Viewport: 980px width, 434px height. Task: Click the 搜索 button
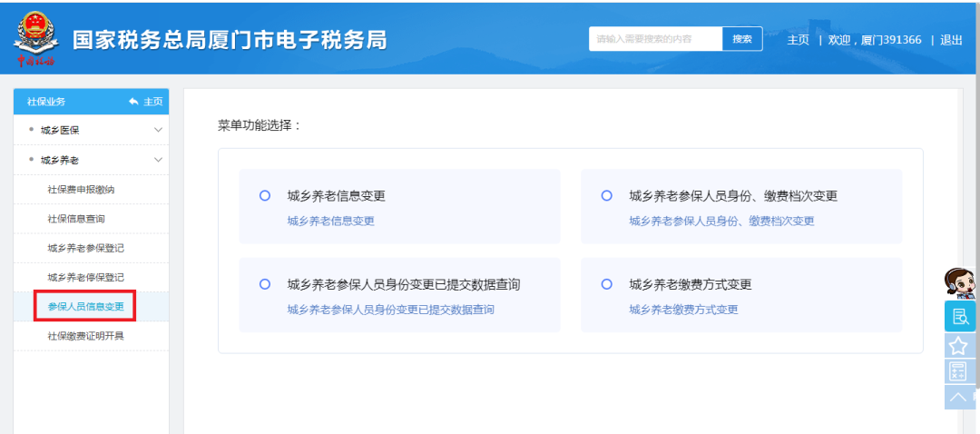pos(741,39)
